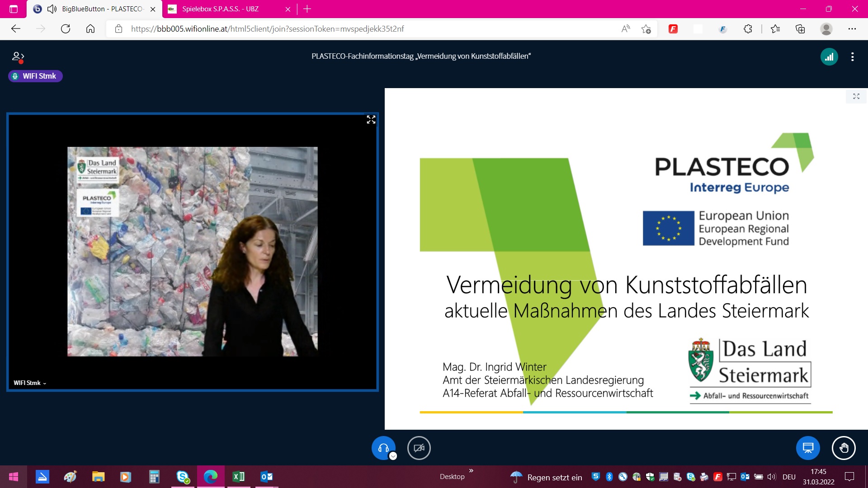Screen dimensions: 868x488
Task: Minimize the presentation with blue button
Action: [808, 448]
